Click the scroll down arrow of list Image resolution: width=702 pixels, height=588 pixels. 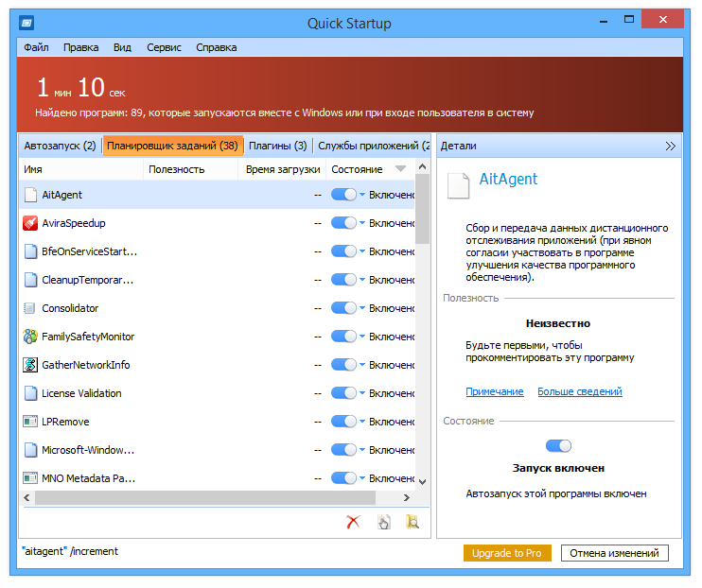(422, 481)
